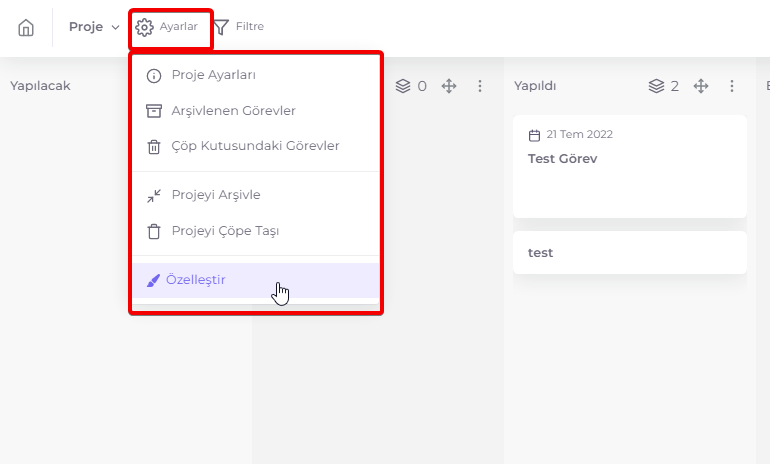Click the Filtre funnel icon
This screenshot has width=770, height=464.
(x=221, y=27)
